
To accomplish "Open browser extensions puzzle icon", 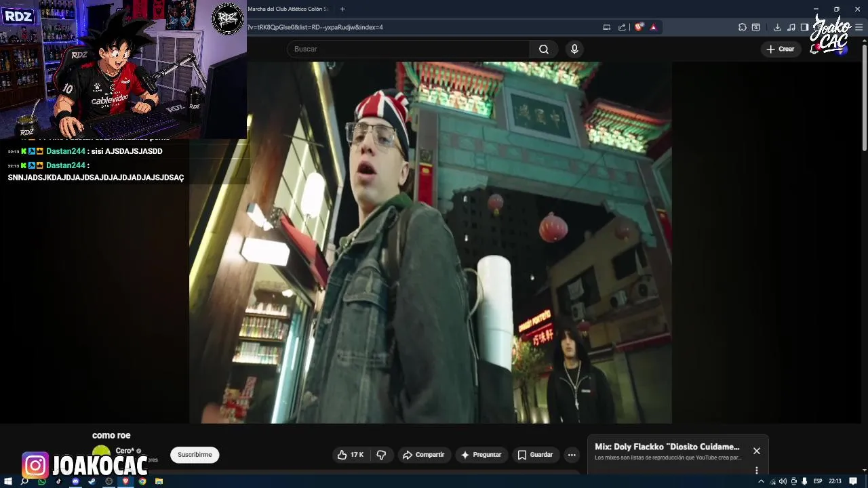I will coord(743,27).
